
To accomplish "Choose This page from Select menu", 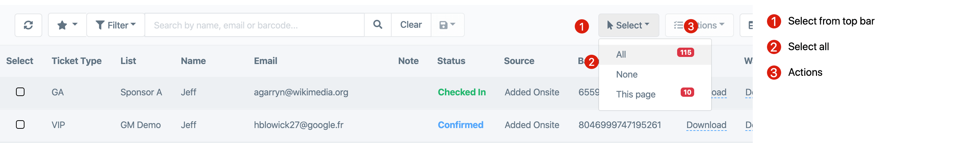I will 635,94.
